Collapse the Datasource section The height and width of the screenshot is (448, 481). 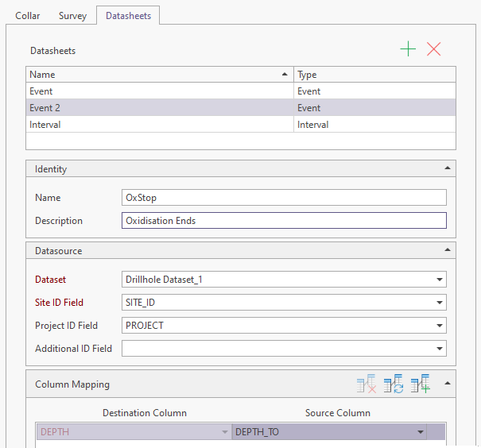[x=447, y=250]
